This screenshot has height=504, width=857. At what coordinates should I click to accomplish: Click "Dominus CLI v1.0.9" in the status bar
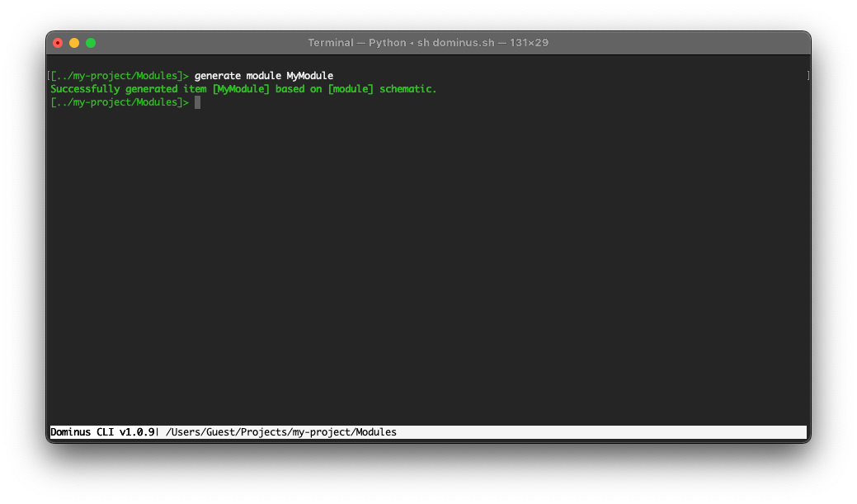pyautogui.click(x=102, y=432)
